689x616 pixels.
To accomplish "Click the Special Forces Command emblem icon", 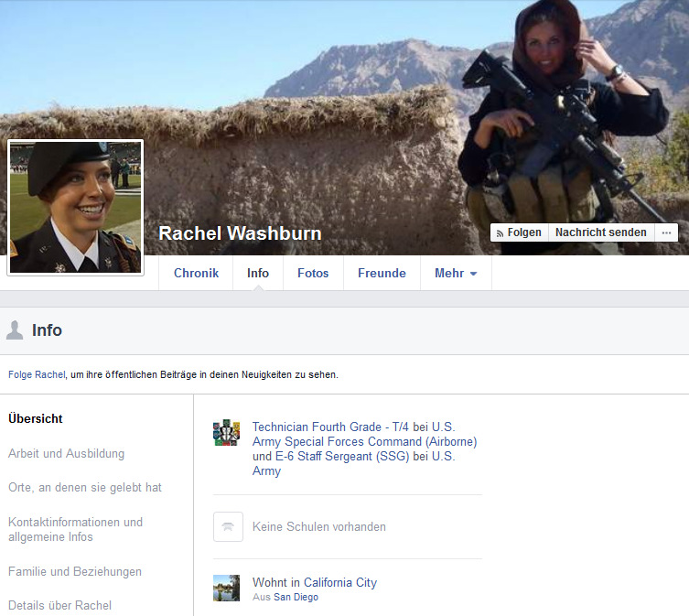I will click(x=226, y=433).
